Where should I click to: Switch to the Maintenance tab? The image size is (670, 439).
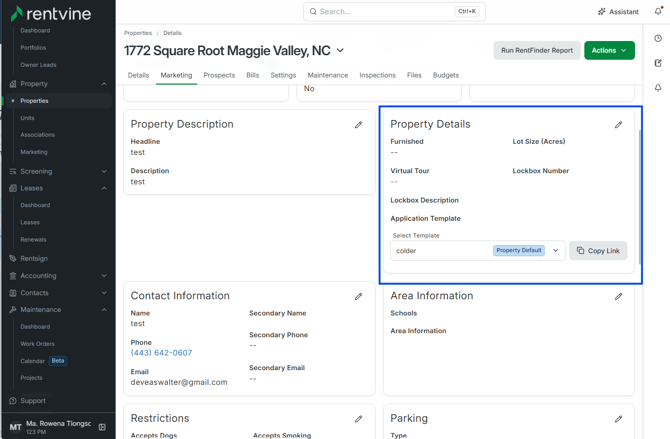(x=328, y=75)
